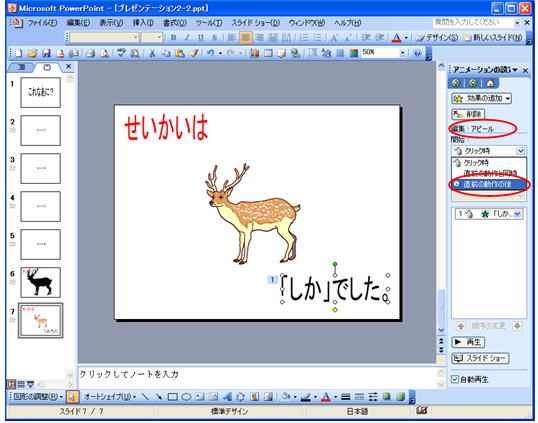Viewport: 538px width, 423px height.
Task: Open the 効果の追加 dropdown button
Action: (x=481, y=98)
